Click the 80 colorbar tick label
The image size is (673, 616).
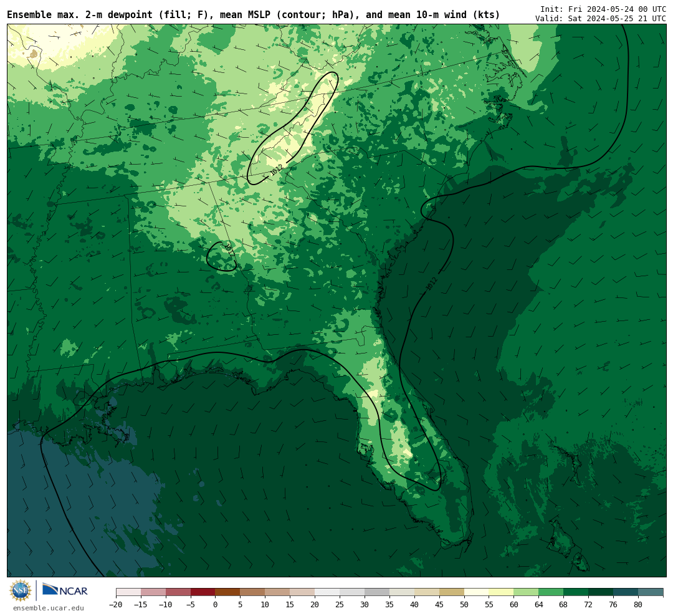coord(639,605)
